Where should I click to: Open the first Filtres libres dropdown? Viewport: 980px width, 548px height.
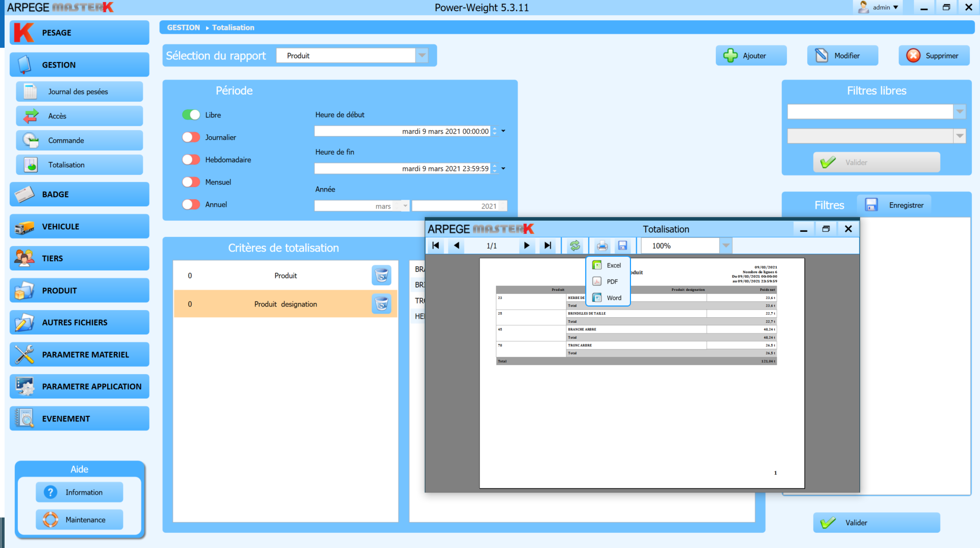pos(959,111)
